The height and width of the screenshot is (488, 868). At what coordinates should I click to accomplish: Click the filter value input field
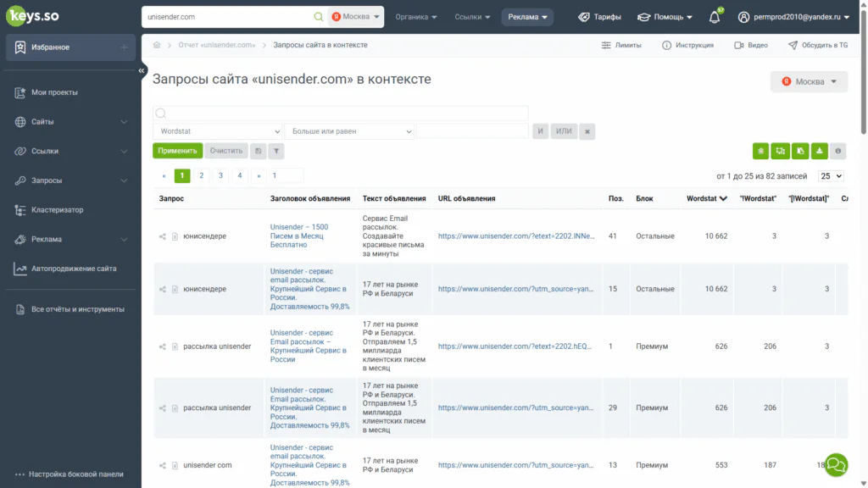point(472,131)
